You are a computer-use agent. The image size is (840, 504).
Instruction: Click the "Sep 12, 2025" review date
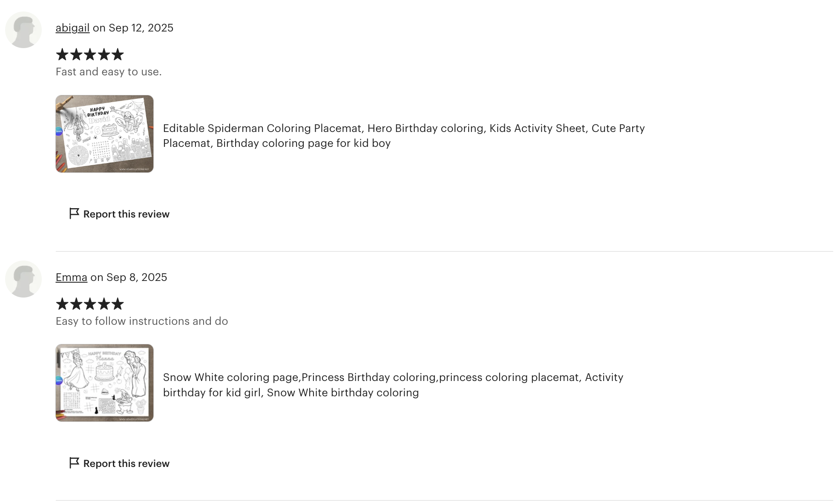pos(141,28)
